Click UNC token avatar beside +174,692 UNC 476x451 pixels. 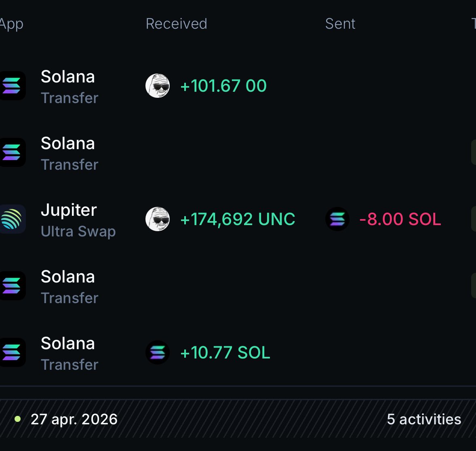click(158, 219)
